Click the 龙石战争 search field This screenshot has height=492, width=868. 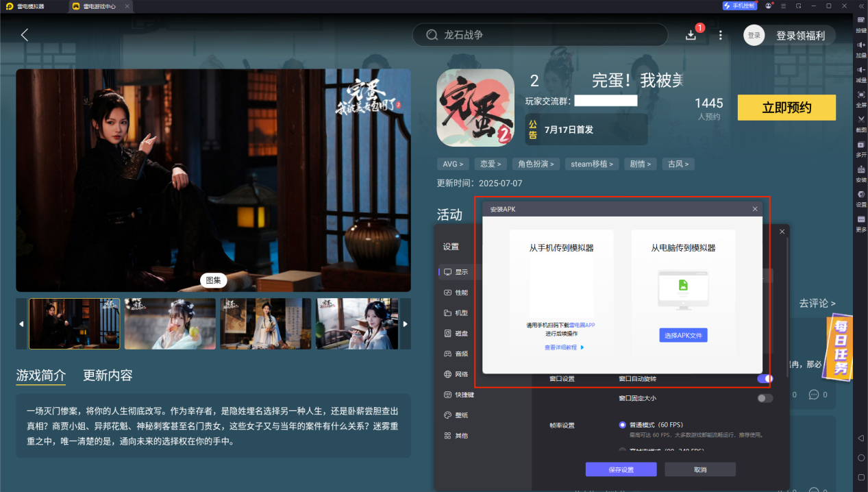(540, 35)
